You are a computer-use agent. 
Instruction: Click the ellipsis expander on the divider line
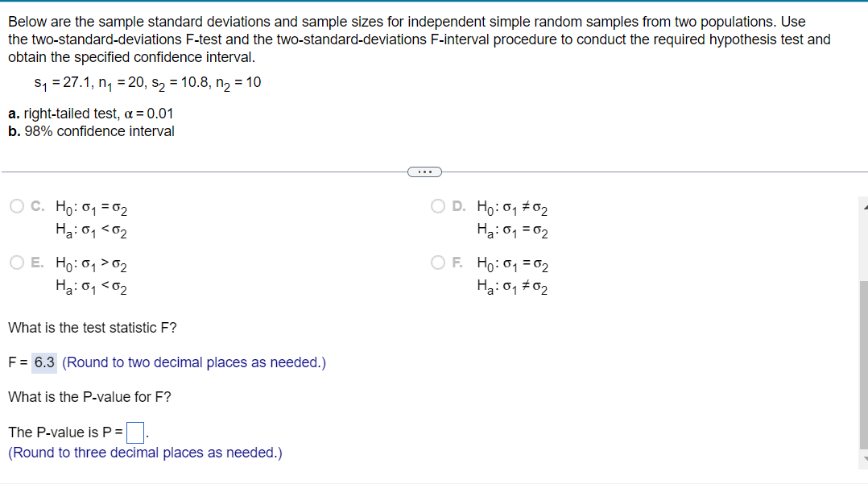pos(424,171)
